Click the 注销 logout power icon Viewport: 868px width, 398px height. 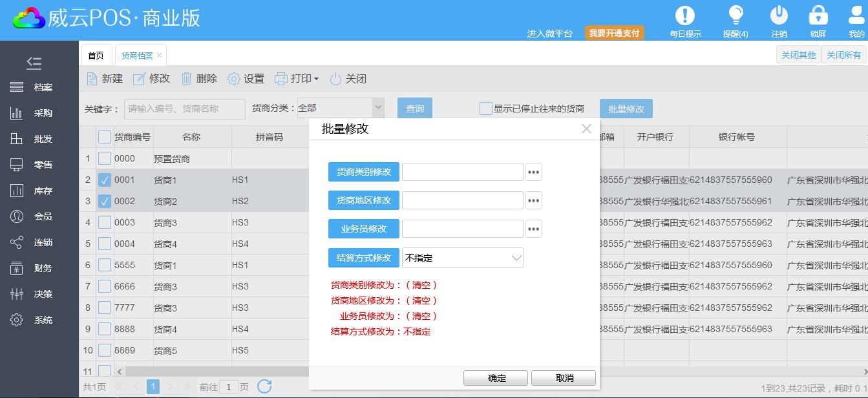pos(779,16)
